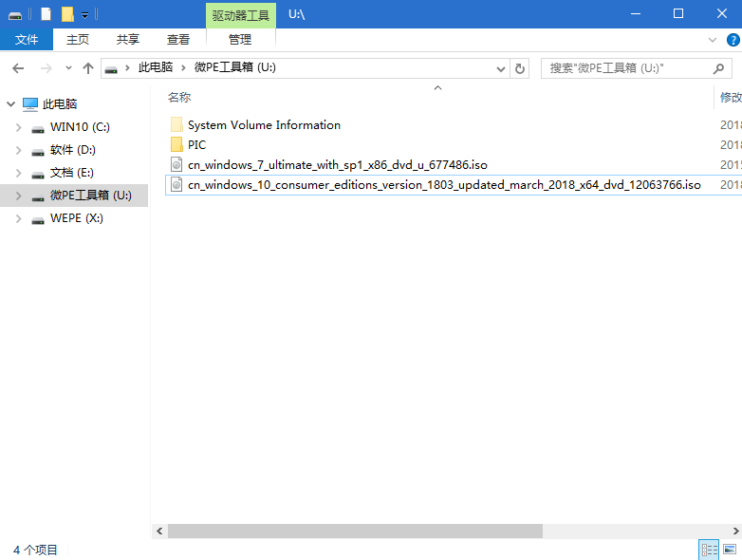Screen dimensions: 742x560
Task: Sort by the 名称 column header
Action: tap(179, 98)
